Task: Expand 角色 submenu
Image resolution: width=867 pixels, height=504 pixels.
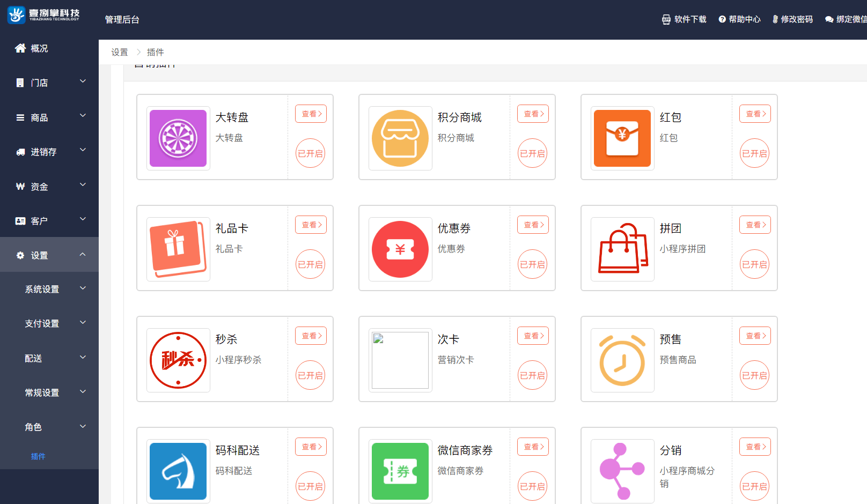Action: point(49,427)
